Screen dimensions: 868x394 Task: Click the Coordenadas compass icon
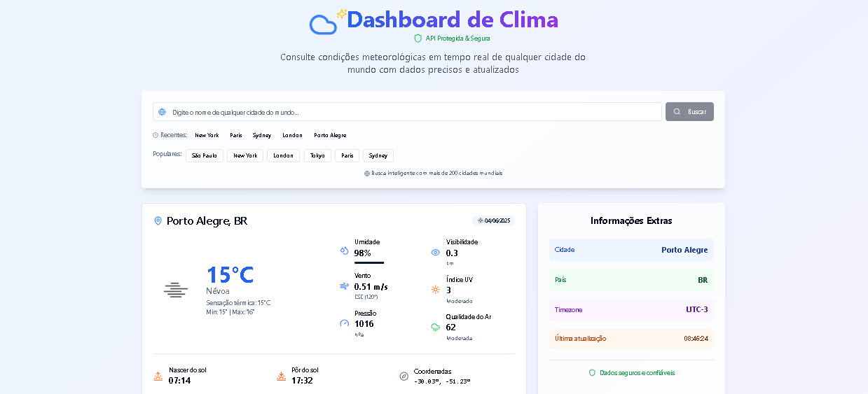point(404,376)
